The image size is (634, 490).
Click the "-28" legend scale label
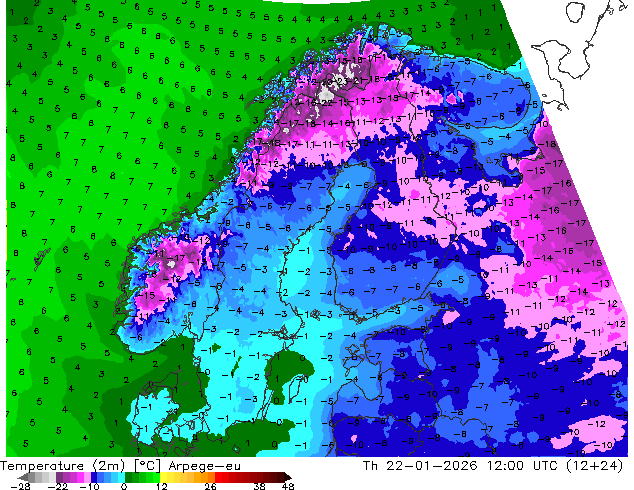pyautogui.click(x=20, y=486)
